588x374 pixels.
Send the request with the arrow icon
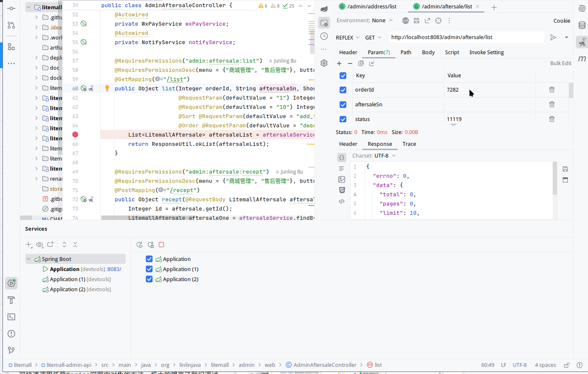click(x=553, y=37)
